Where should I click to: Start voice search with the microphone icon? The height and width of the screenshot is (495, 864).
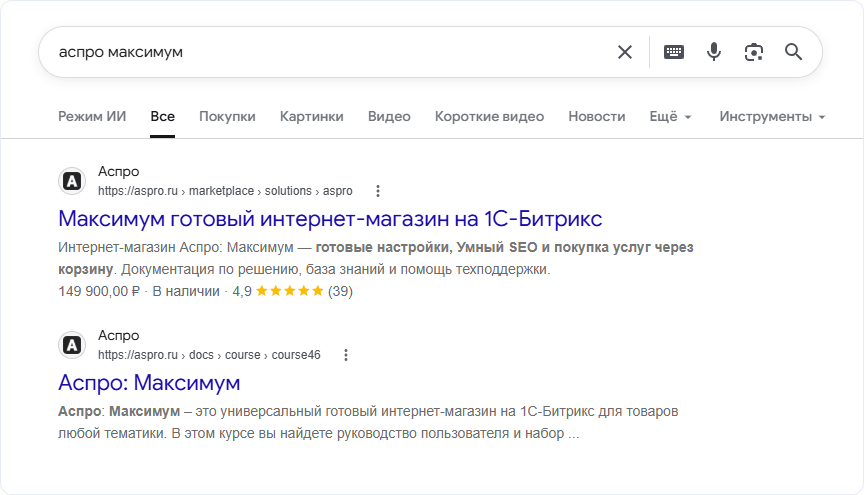[x=714, y=52]
